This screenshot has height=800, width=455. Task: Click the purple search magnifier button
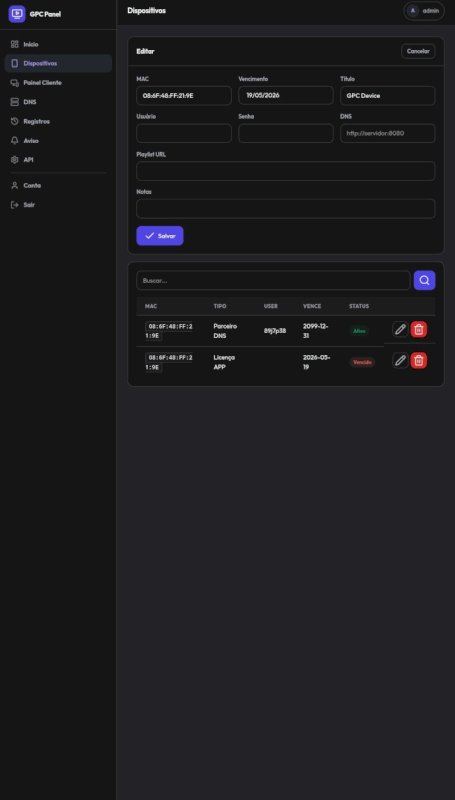424,280
